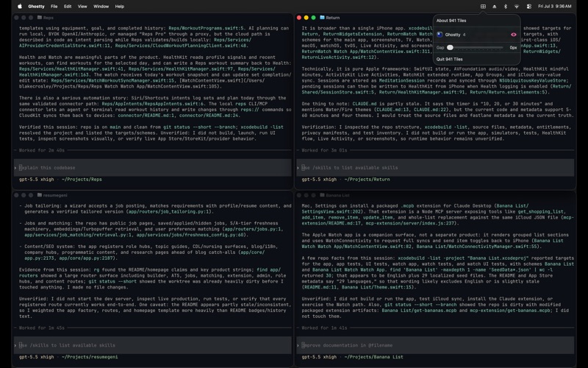The image size is (588, 368).
Task: Focus the skills prompt field in the Return pane
Action: 435,168
